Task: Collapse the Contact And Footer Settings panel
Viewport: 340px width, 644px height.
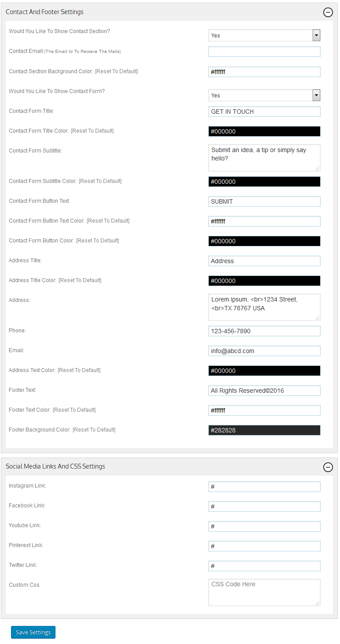Action: tap(328, 12)
